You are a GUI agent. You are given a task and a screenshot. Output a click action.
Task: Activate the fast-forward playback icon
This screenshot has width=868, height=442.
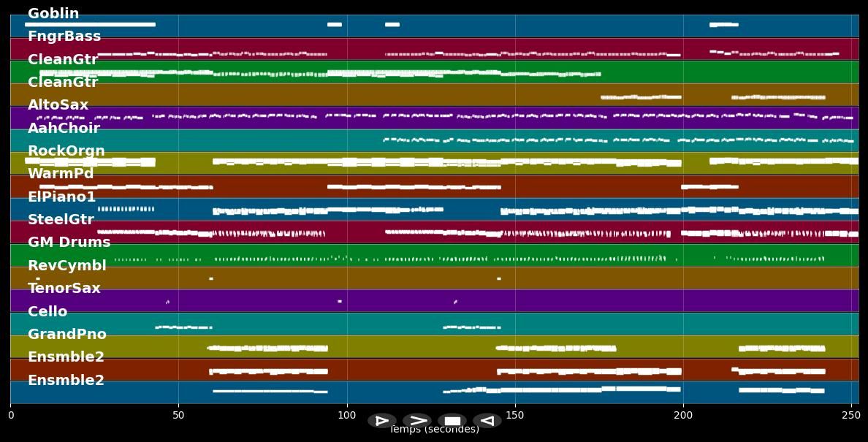click(418, 420)
